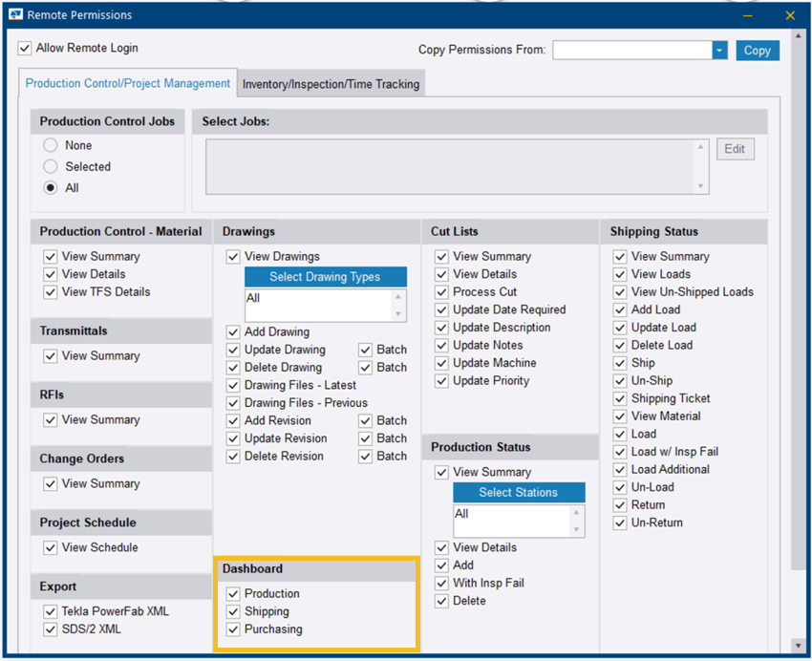This screenshot has height=661, width=812.
Task: Toggle the Purchasing dashboard checkbox
Action: click(234, 629)
